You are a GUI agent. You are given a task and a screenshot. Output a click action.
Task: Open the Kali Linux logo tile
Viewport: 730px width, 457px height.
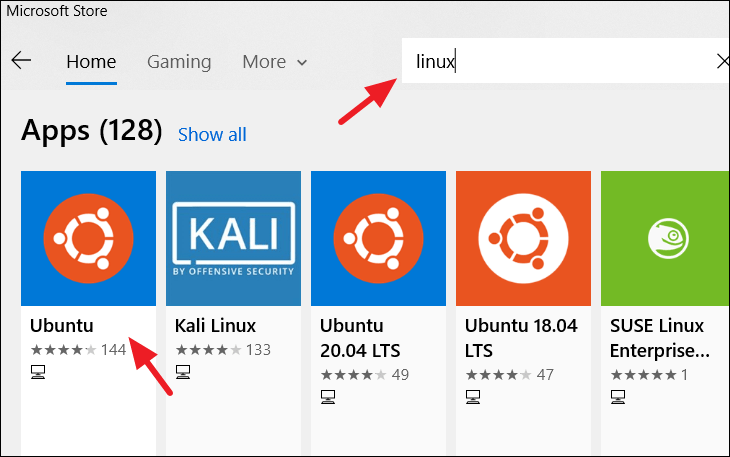[233, 238]
